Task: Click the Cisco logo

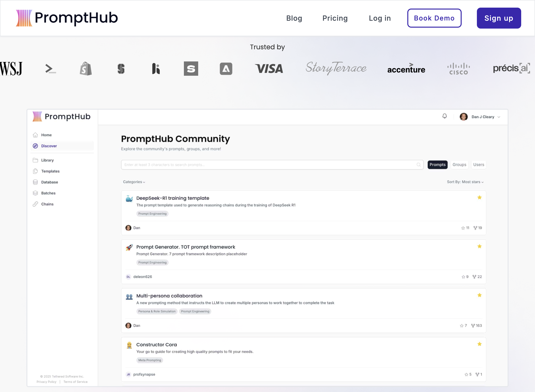Action: (x=459, y=69)
